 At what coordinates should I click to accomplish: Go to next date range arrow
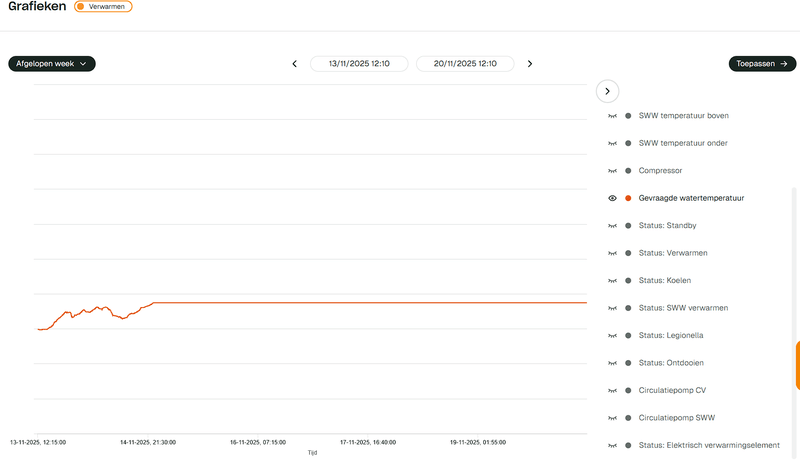point(530,64)
